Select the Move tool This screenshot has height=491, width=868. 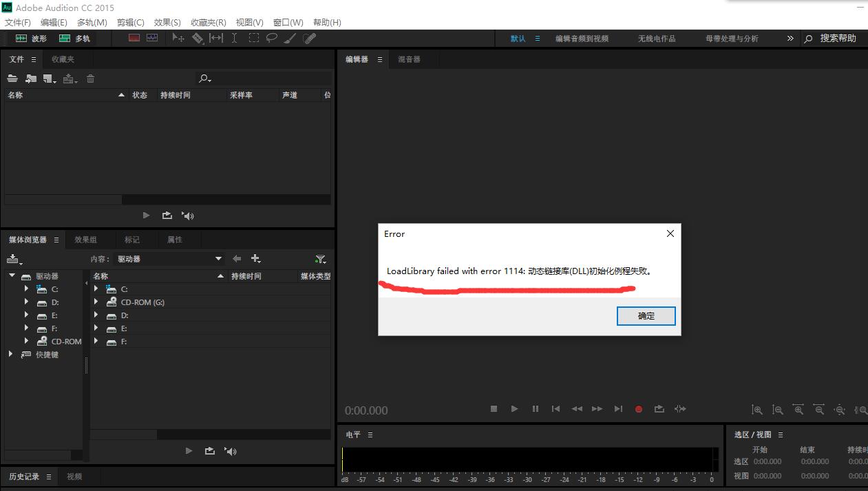click(x=178, y=38)
